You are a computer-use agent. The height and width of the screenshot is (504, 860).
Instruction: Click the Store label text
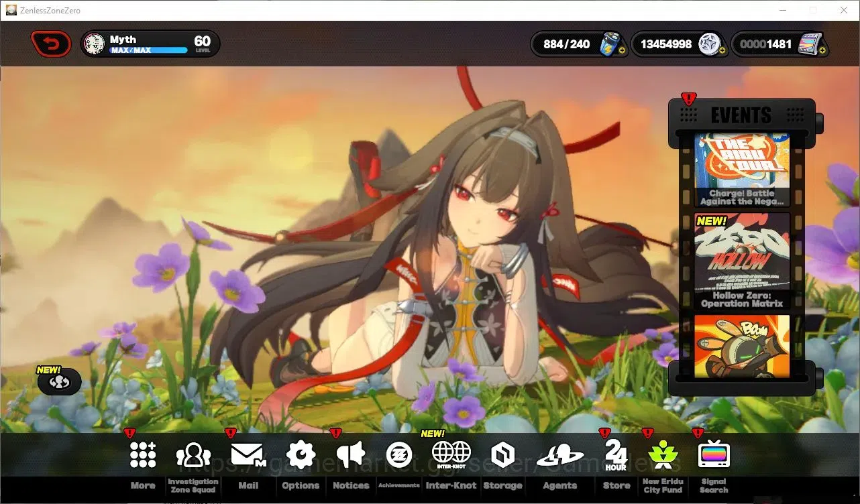(x=616, y=486)
